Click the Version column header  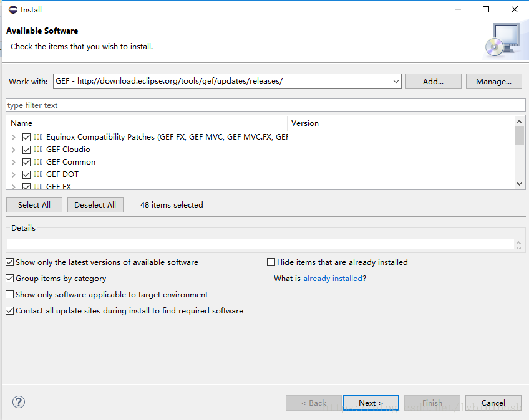[x=362, y=123]
